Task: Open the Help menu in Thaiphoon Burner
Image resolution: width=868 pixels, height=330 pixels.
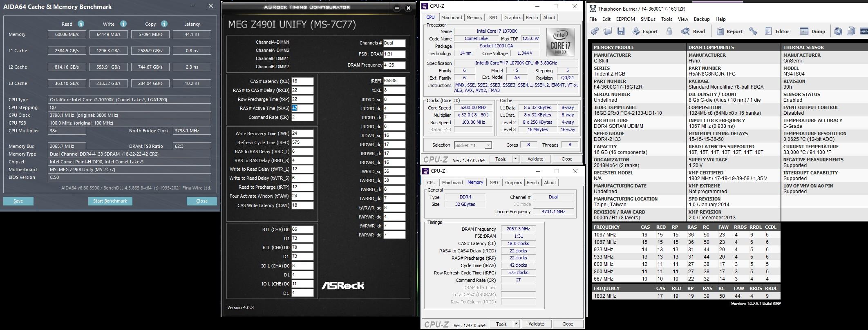Action: point(720,19)
